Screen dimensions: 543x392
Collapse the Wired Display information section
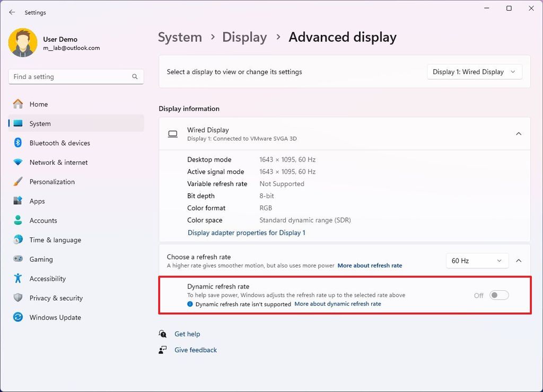click(x=519, y=134)
